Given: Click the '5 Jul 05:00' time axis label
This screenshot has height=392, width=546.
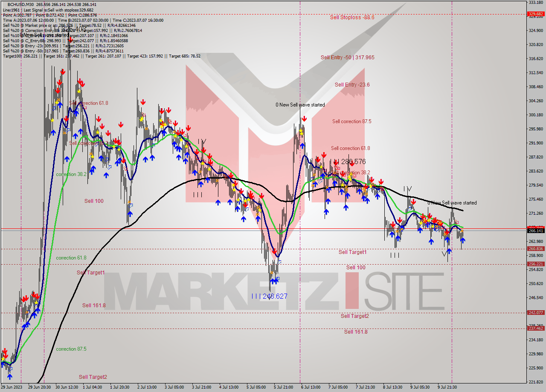Looking at the screenshot, I should (x=256, y=387).
